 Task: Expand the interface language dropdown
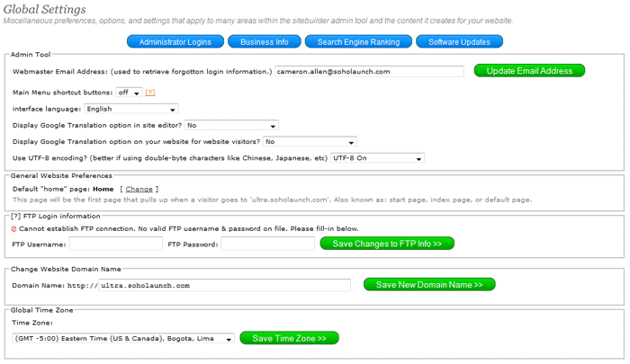click(x=131, y=109)
